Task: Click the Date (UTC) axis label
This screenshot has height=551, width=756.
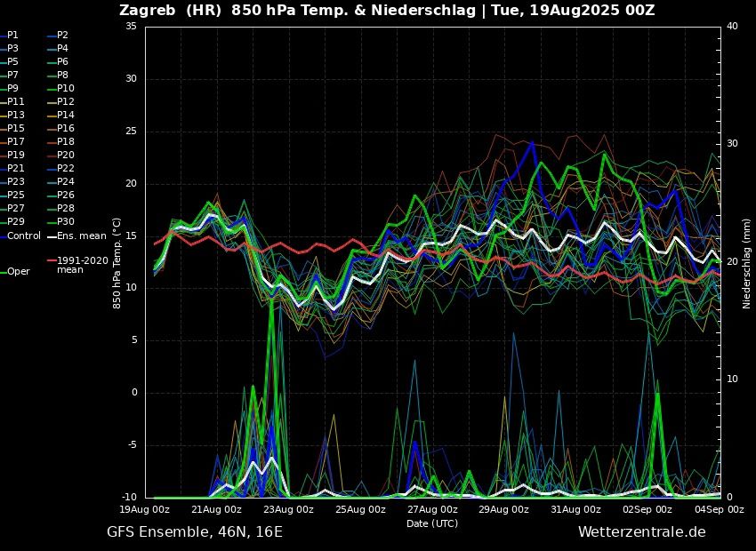Action: tap(432, 523)
